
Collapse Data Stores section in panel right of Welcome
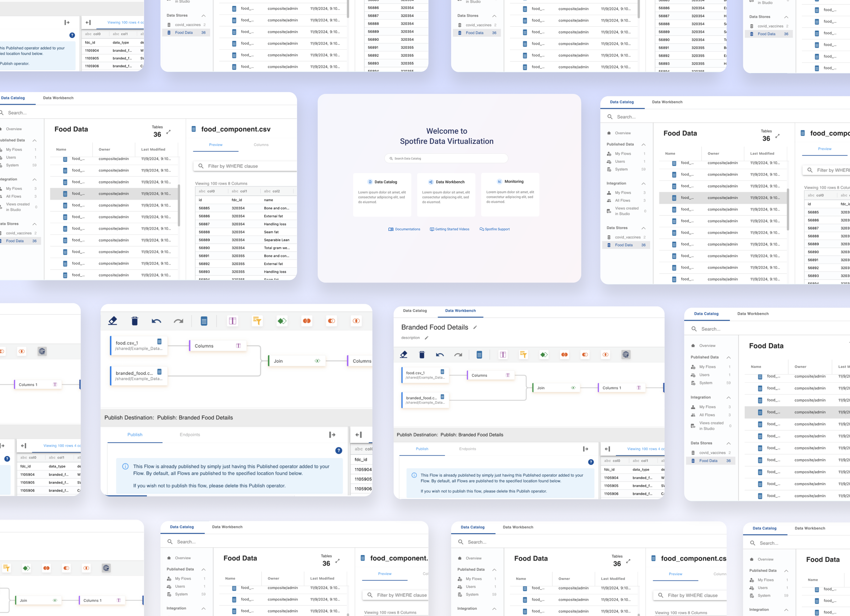[x=644, y=228]
